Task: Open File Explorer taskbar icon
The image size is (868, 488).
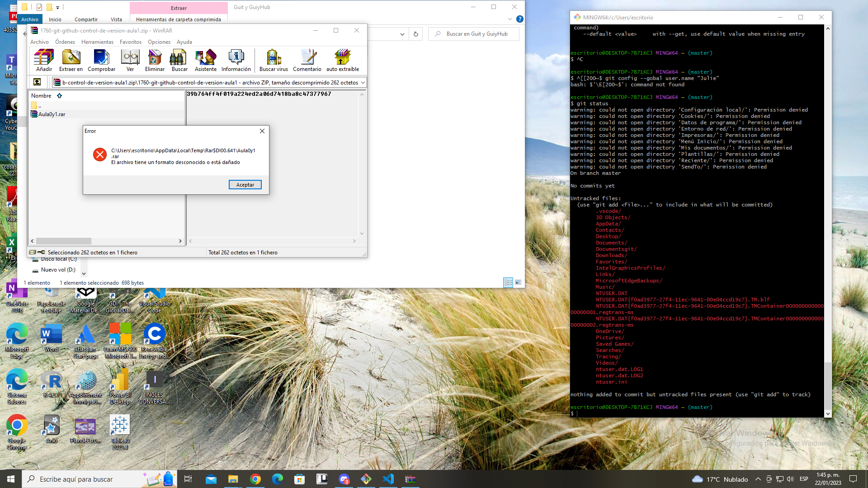Action: [x=233, y=479]
